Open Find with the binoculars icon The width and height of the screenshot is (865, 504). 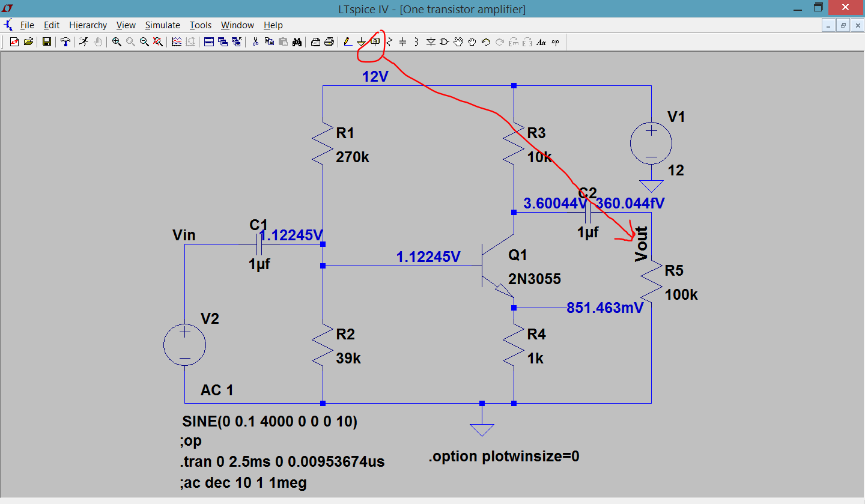pyautogui.click(x=297, y=42)
